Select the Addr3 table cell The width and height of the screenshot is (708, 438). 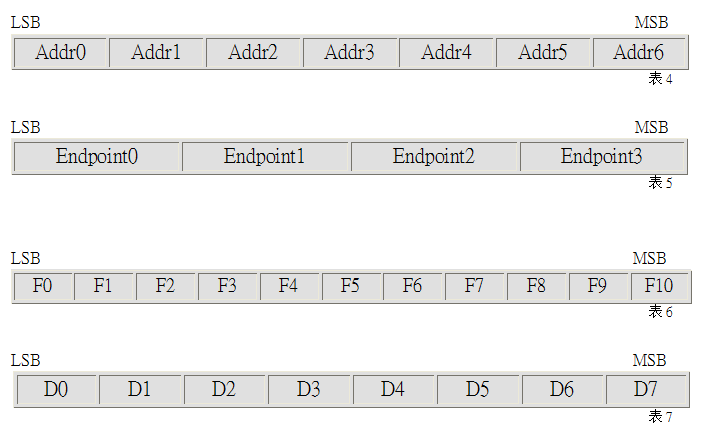tap(350, 52)
